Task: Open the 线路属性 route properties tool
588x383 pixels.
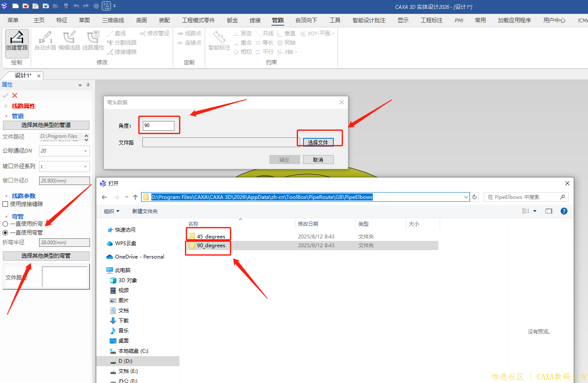Action: click(x=93, y=41)
